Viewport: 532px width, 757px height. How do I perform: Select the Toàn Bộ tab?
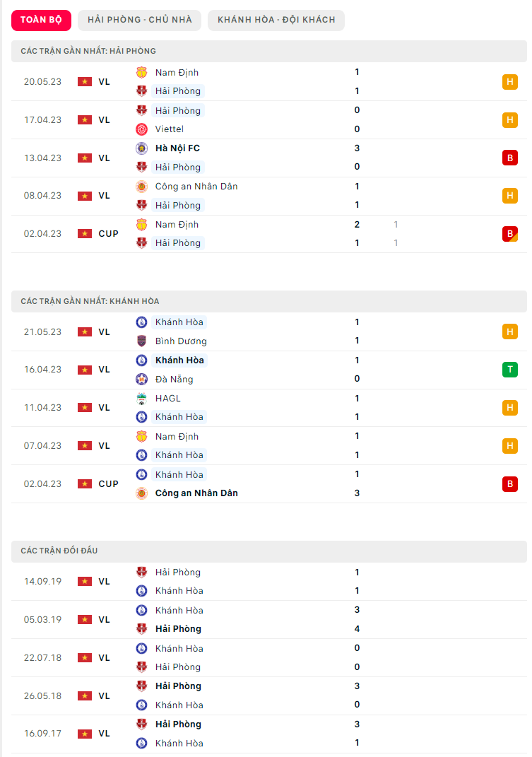coord(41,20)
